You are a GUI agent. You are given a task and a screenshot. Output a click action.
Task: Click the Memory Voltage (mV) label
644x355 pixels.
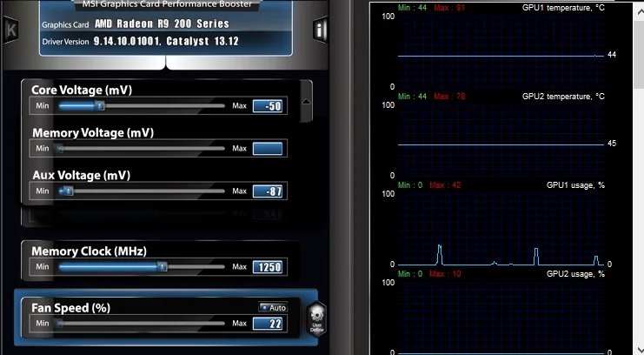93,133
